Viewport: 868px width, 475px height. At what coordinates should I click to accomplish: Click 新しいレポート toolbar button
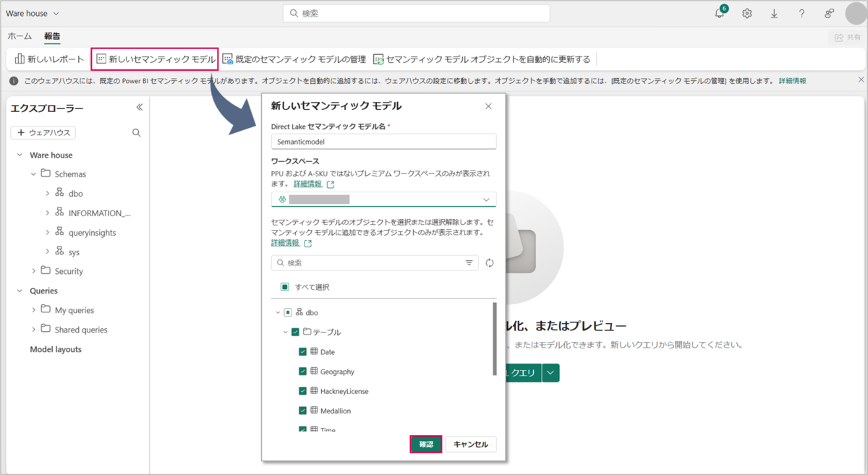[x=49, y=59]
